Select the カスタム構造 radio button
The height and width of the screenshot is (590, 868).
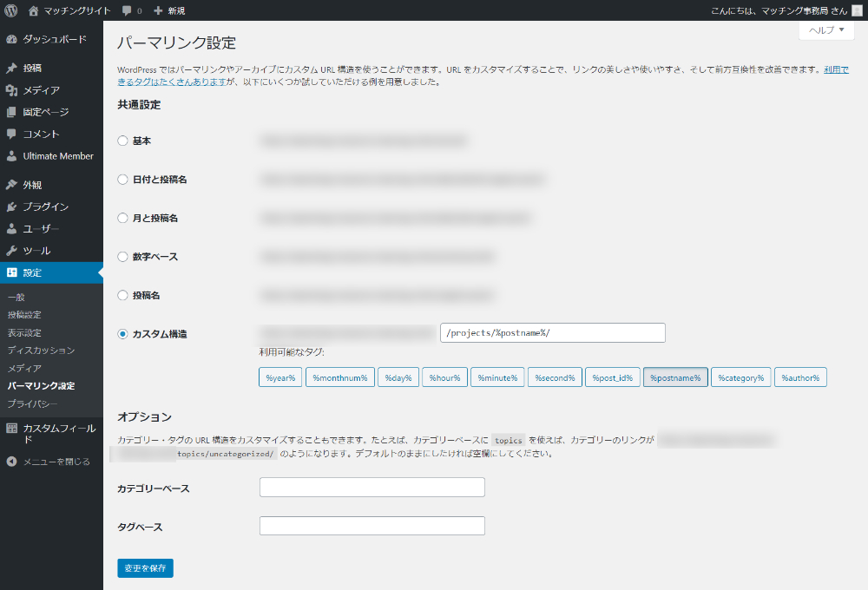tap(123, 334)
